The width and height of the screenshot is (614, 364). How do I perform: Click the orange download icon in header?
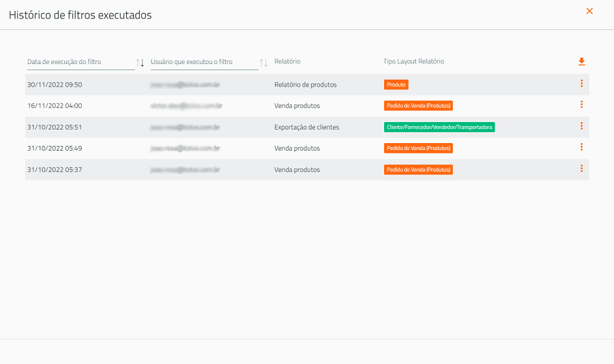[x=581, y=61]
